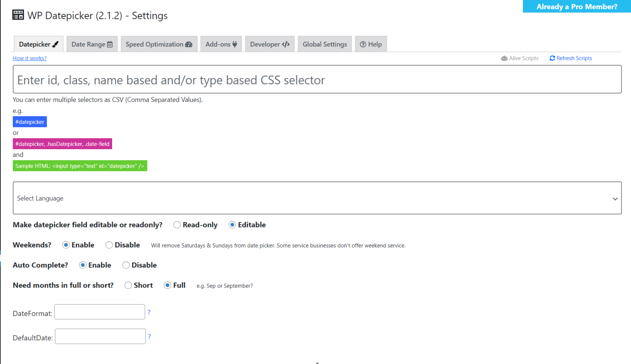
Task: Switch to the Speed Optimization tab
Action: (159, 44)
